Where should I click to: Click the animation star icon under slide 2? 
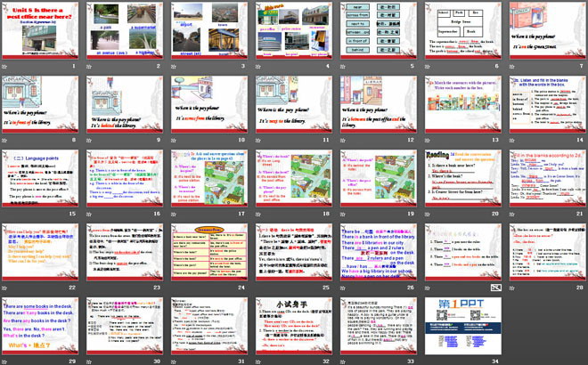(89, 67)
